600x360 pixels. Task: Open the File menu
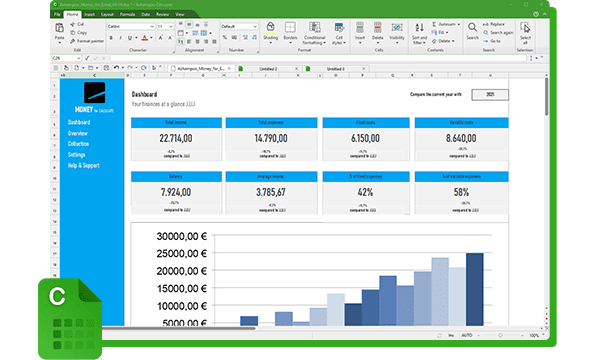tap(57, 15)
